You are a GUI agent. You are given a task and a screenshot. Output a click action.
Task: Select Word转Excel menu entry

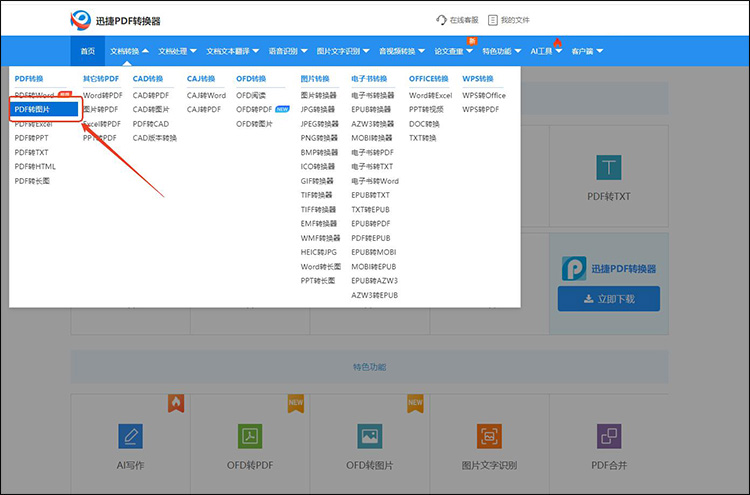point(430,96)
